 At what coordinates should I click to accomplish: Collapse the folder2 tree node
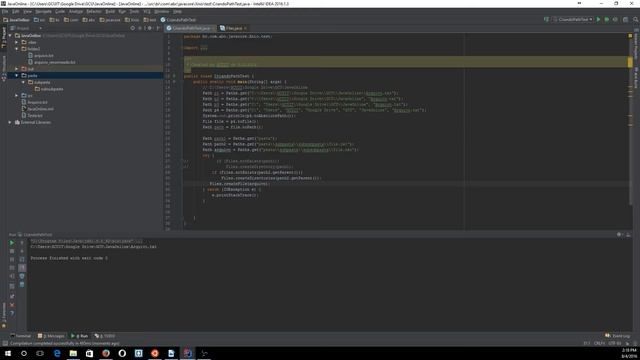click(17, 49)
